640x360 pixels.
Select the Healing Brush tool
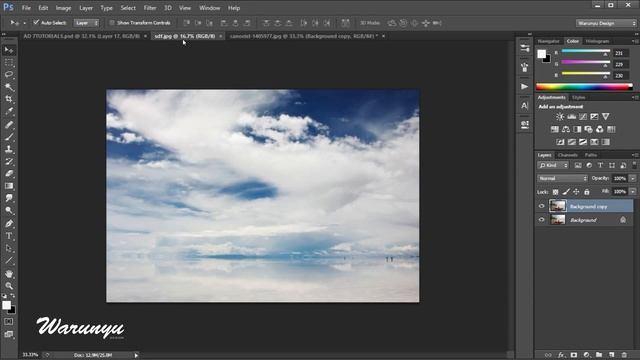pyautogui.click(x=9, y=124)
